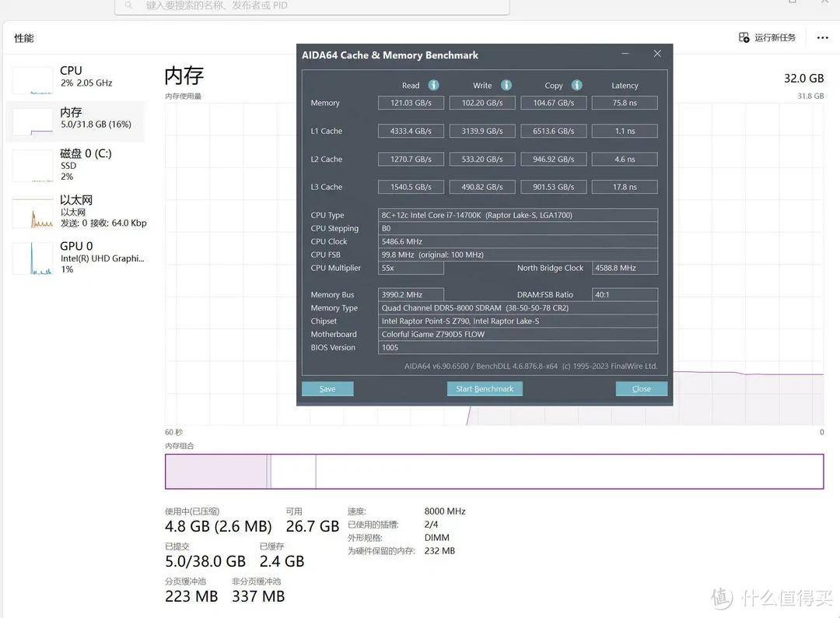Viewport: 840px width, 618px height.
Task: Click the available memory value 26.7 GB
Action: 313,526
